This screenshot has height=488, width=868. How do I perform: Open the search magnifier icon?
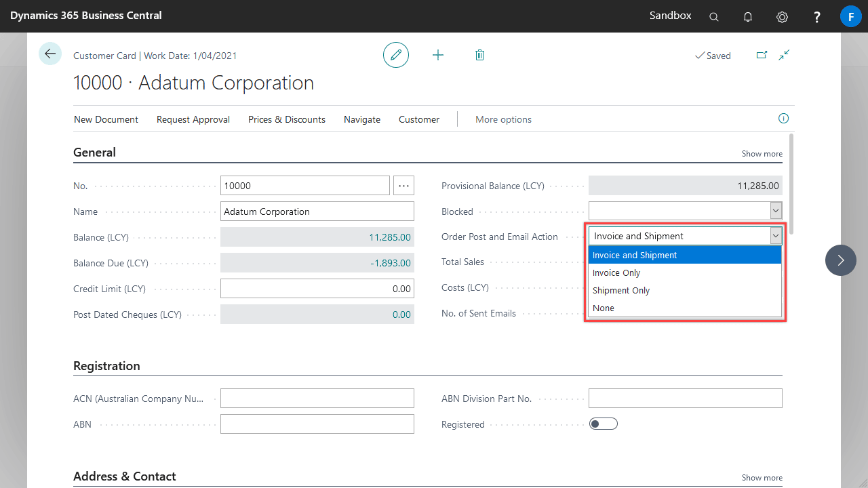pos(714,17)
